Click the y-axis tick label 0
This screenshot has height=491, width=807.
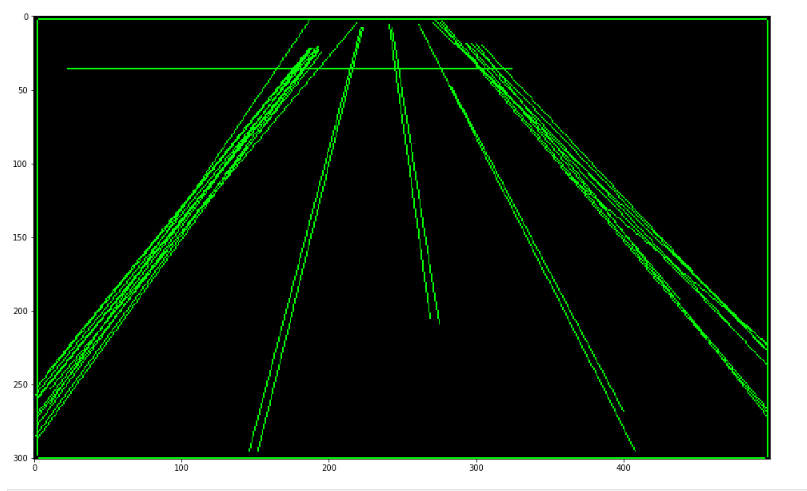point(26,17)
